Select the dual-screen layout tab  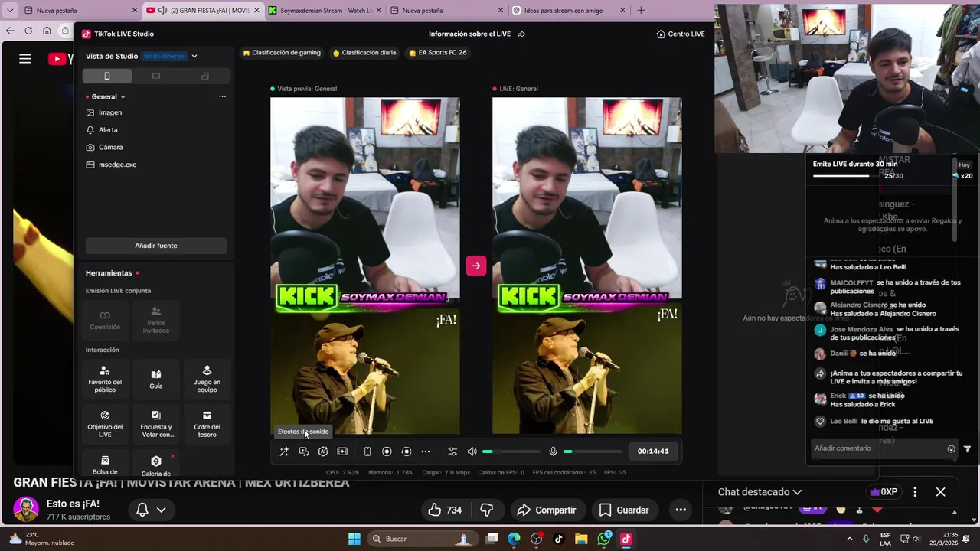pos(205,76)
